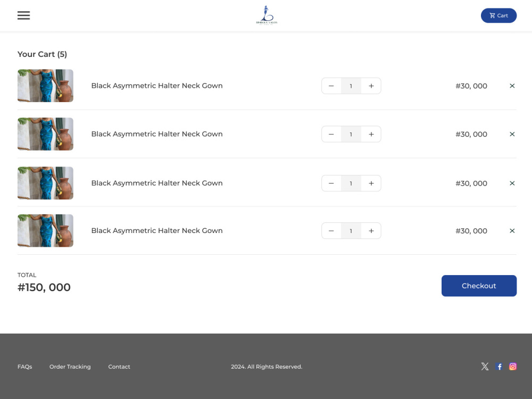
Task: Click the #30, 000 price of the first item
Action: (471, 86)
